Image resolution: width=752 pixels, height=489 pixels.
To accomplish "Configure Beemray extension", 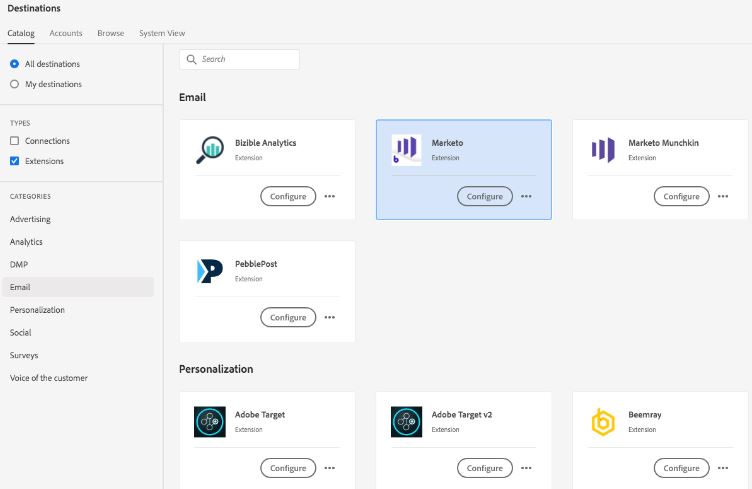I will coord(682,468).
